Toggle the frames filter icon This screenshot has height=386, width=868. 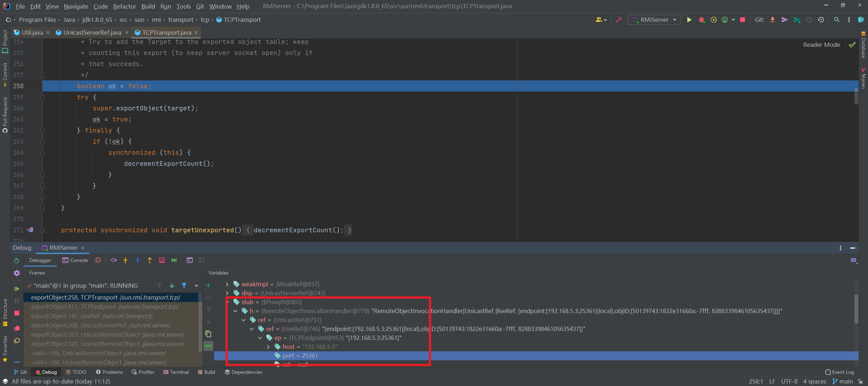click(184, 286)
